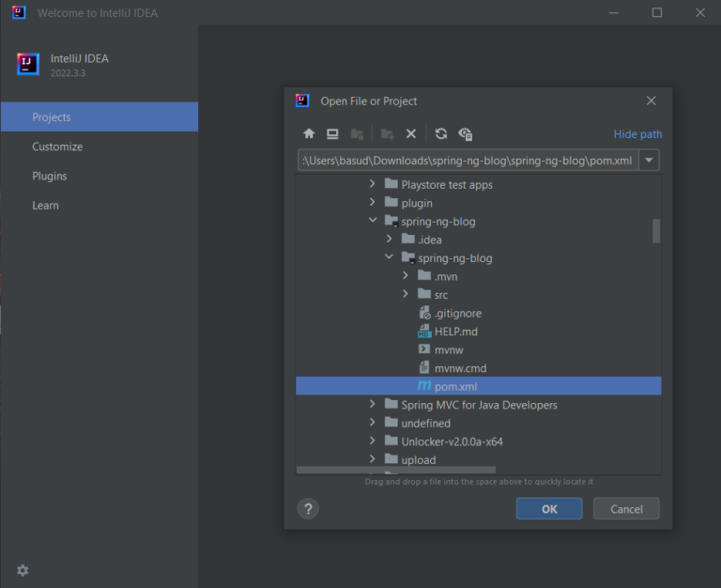Click the vertical scrollbar thumb of file tree

(x=656, y=230)
